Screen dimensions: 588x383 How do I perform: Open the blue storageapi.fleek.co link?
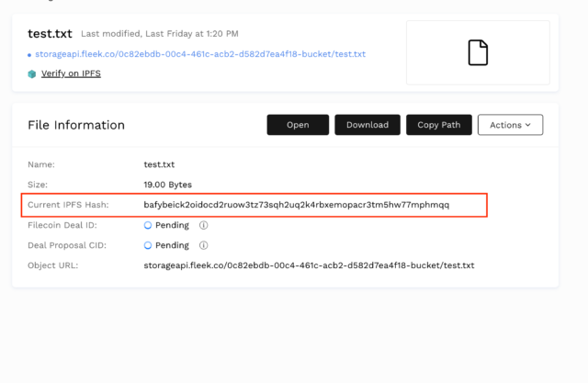click(200, 54)
